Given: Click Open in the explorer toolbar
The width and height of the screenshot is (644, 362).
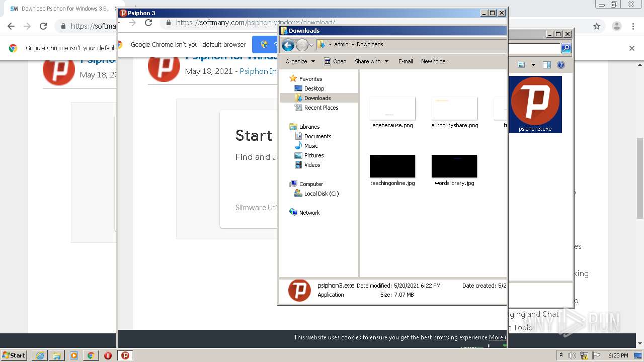Looking at the screenshot, I should (335, 61).
